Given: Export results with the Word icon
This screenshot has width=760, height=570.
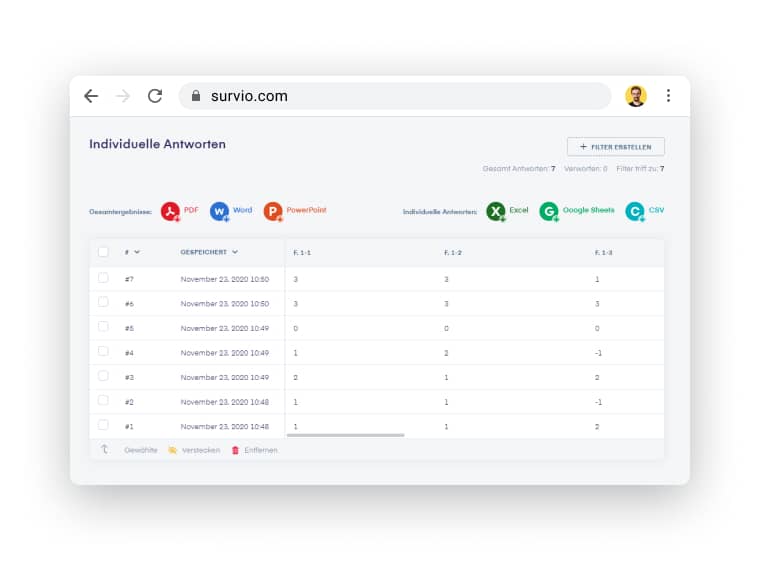Looking at the screenshot, I should coord(220,211).
